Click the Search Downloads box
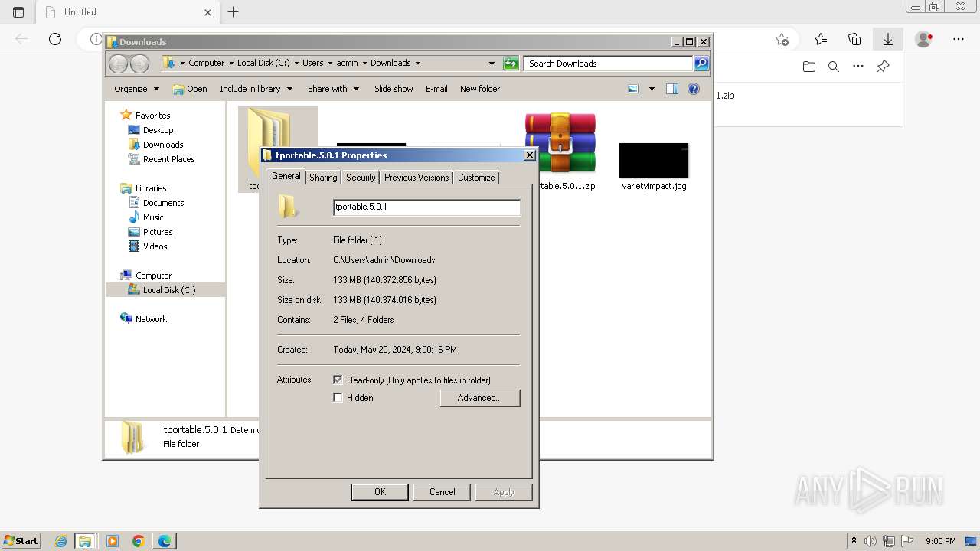This screenshot has height=551, width=980. [x=609, y=64]
